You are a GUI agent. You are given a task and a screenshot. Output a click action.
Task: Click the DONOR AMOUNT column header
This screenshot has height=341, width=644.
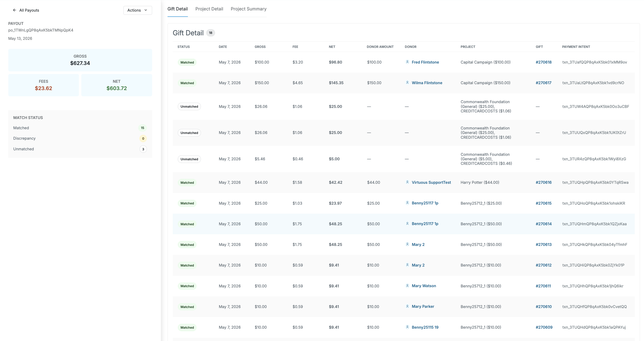click(380, 47)
